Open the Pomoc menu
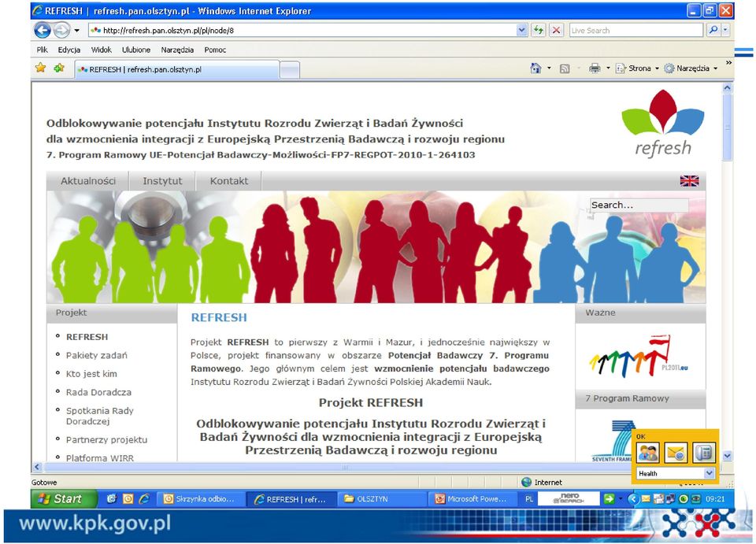This screenshot has height=544, width=756. (215, 50)
